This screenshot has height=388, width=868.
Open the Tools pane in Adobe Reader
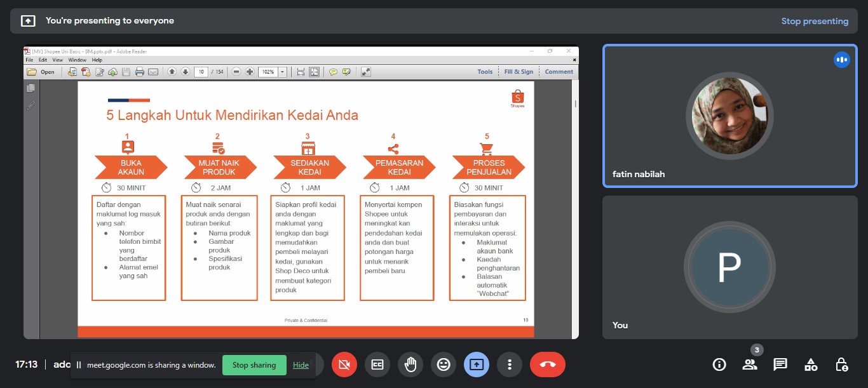tap(485, 72)
